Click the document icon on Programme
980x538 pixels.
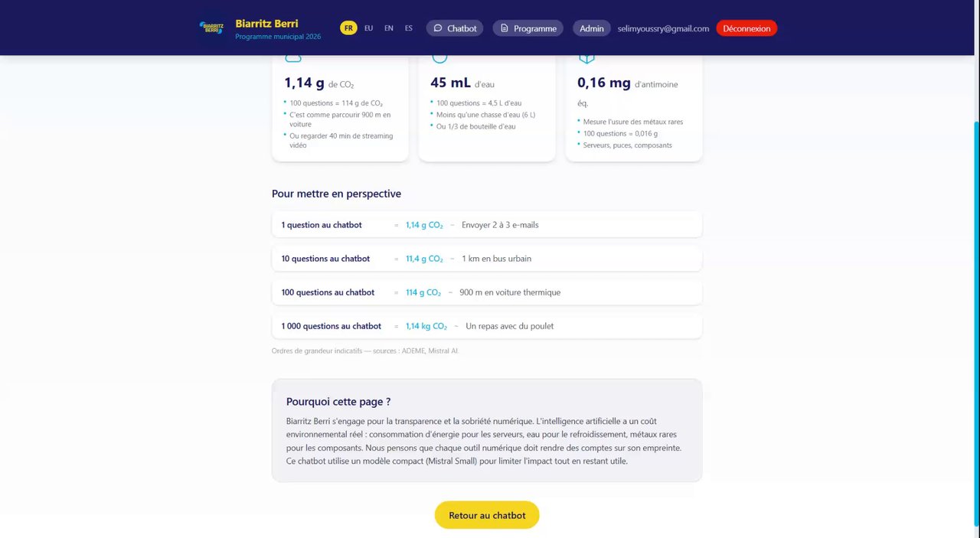tap(505, 28)
